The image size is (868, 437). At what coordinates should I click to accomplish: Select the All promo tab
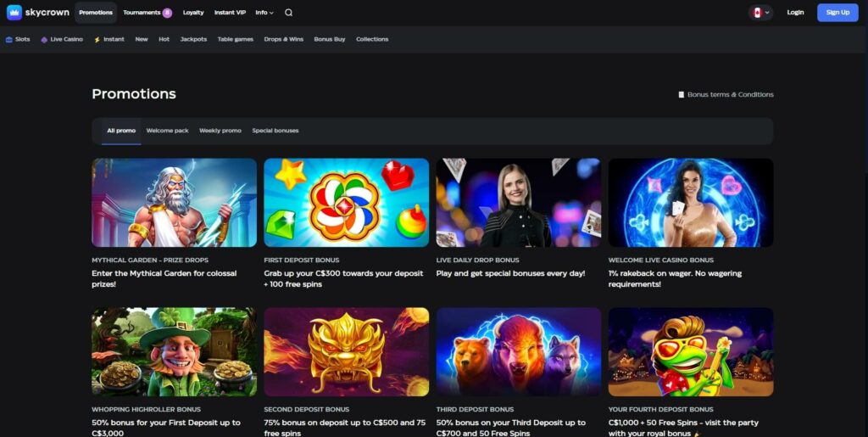[121, 131]
